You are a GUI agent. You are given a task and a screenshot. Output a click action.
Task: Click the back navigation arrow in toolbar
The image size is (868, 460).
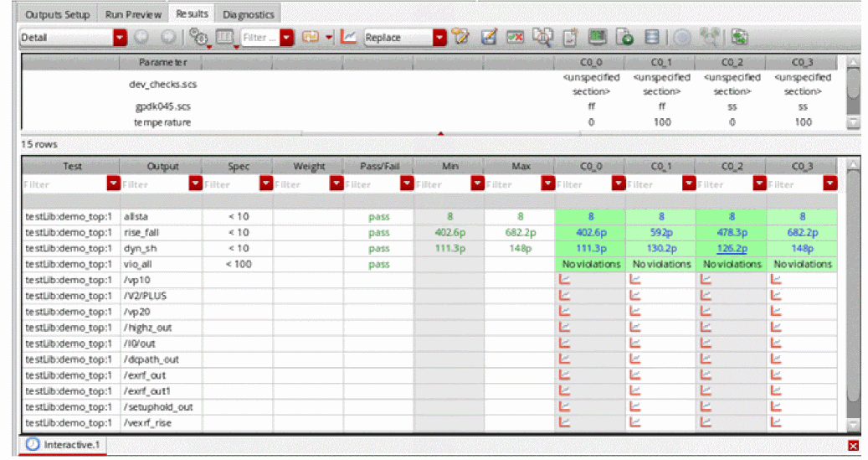pyautogui.click(x=141, y=37)
